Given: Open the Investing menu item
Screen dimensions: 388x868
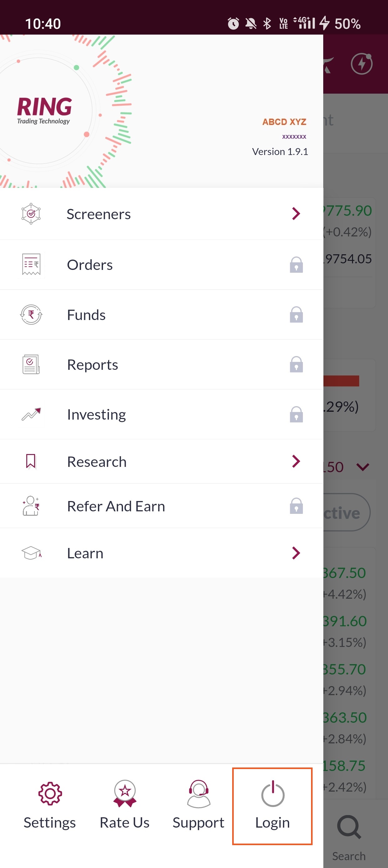Looking at the screenshot, I should point(97,415).
